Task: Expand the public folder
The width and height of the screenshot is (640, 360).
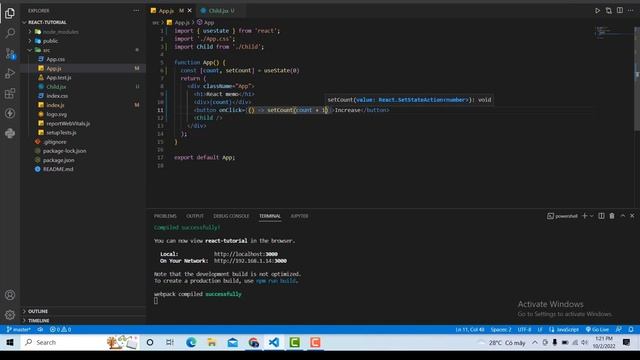Action: pos(83,41)
